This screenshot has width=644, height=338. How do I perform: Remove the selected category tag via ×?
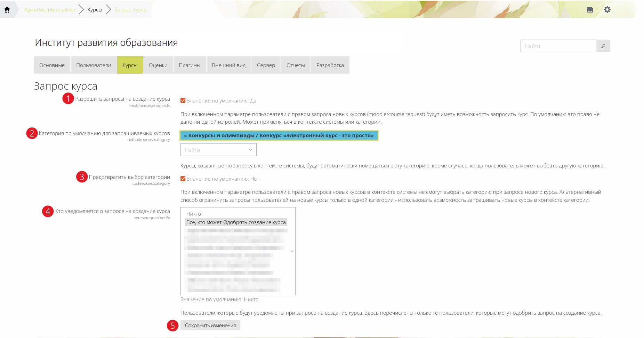pos(185,136)
